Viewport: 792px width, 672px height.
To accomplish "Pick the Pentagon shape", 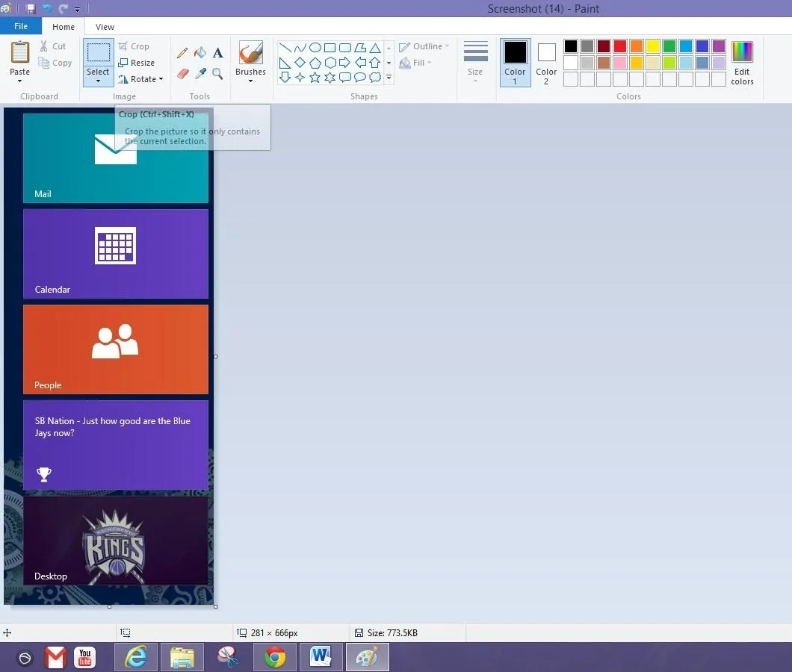I will point(315,63).
